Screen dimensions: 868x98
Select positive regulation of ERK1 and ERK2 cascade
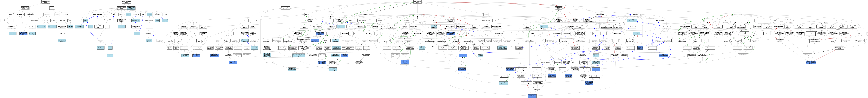pos(322,62)
